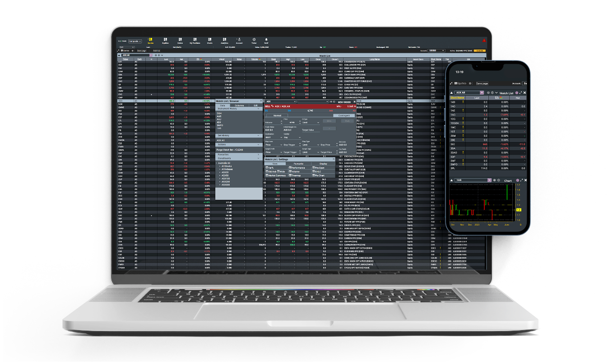The image size is (613, 364).
Task: Open the Orders panel icon
Action: [x=180, y=39]
